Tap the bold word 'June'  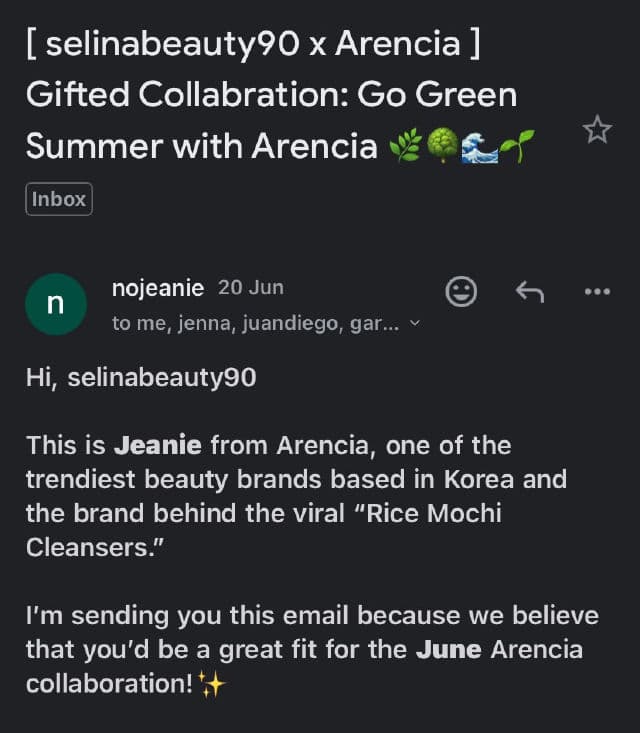[x=448, y=650]
